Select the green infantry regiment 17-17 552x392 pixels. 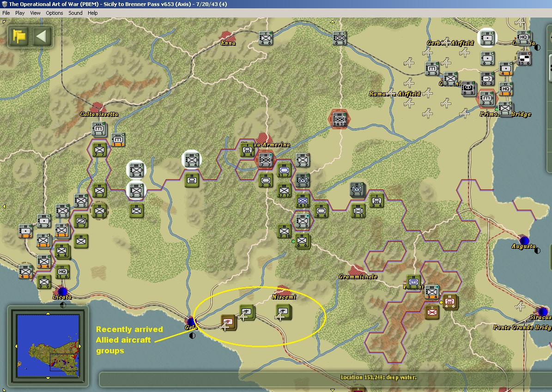click(284, 190)
